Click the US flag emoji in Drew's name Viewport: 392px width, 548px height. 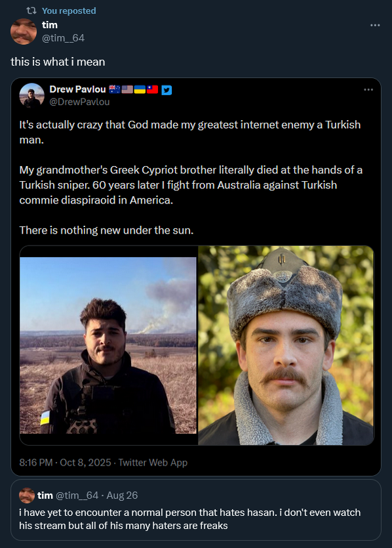[126, 90]
